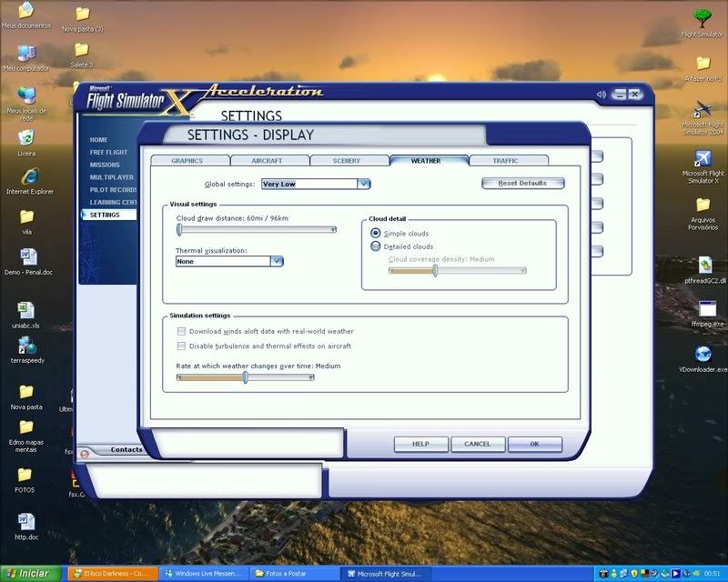Image resolution: width=728 pixels, height=582 pixels.
Task: Select Microsoft Flight Simulator 2004 shortcut
Action: tap(703, 110)
